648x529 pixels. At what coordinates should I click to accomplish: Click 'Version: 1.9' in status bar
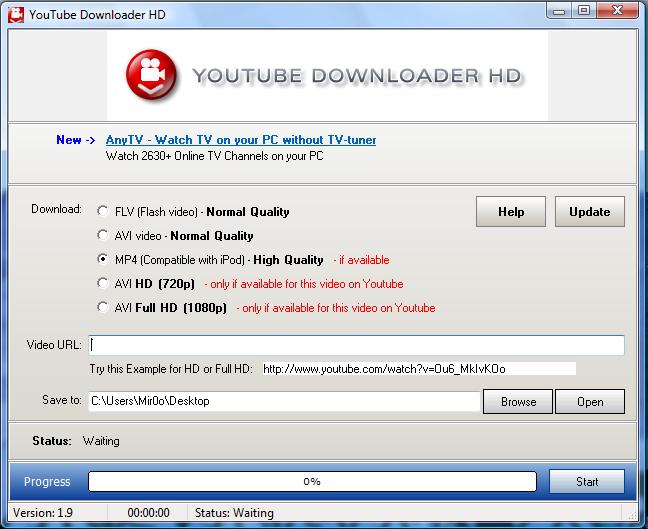click(43, 513)
